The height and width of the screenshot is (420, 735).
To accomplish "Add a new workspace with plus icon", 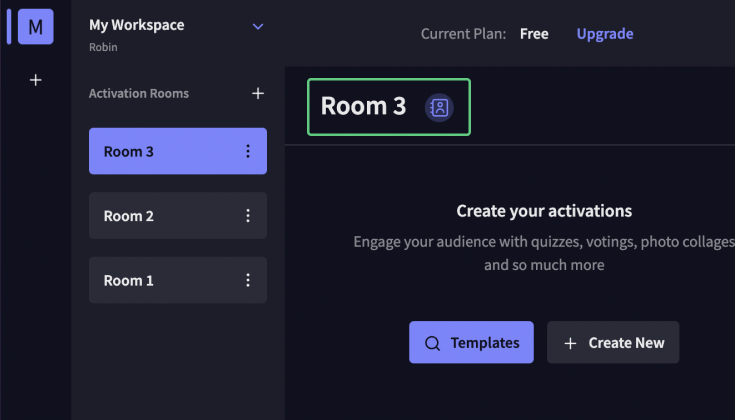I will (x=35, y=80).
